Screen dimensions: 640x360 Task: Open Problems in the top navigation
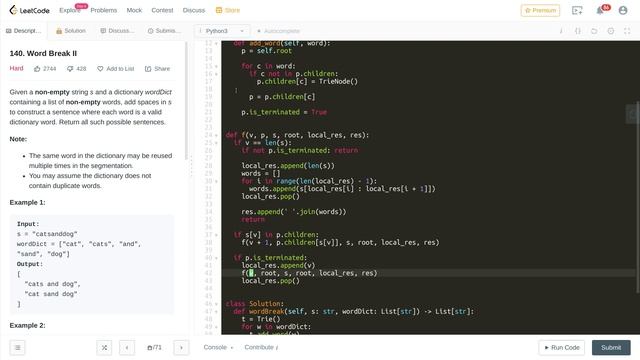(x=104, y=10)
